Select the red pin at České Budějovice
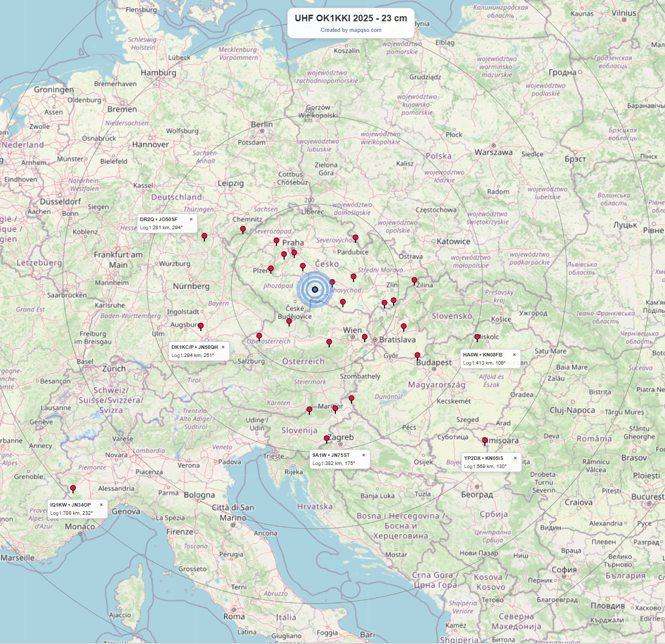665x644 pixels. click(289, 321)
